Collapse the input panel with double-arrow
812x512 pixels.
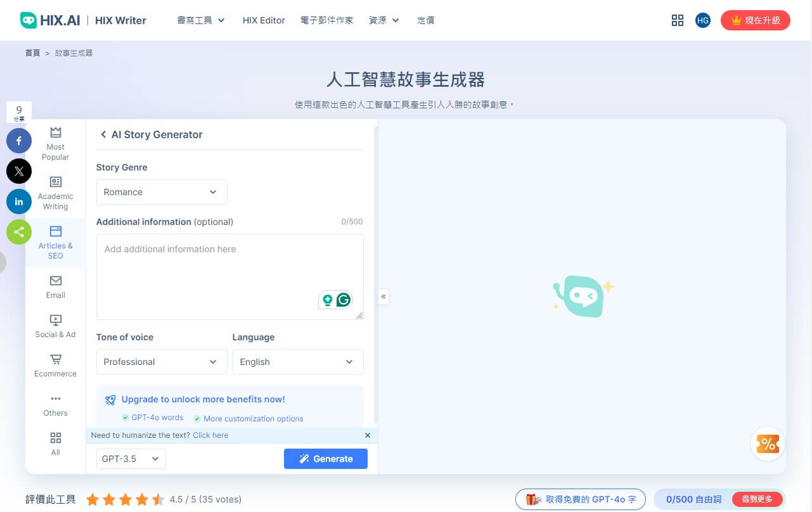tap(383, 296)
